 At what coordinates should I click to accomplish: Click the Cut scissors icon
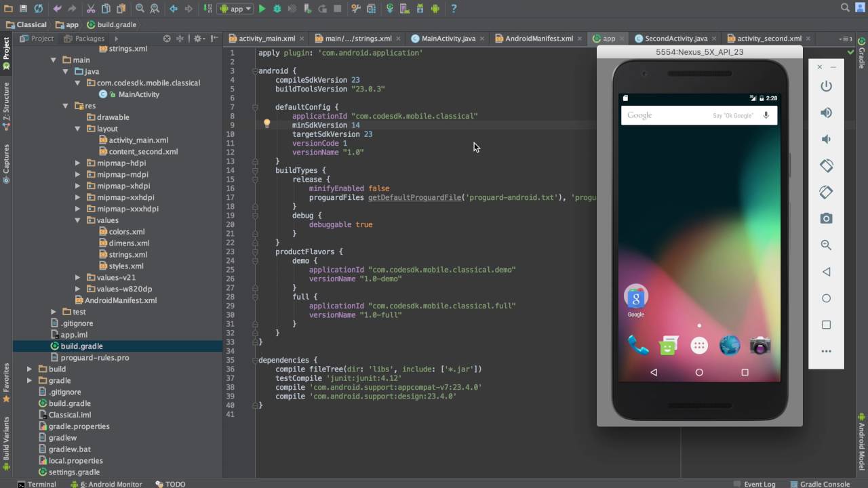(x=90, y=9)
